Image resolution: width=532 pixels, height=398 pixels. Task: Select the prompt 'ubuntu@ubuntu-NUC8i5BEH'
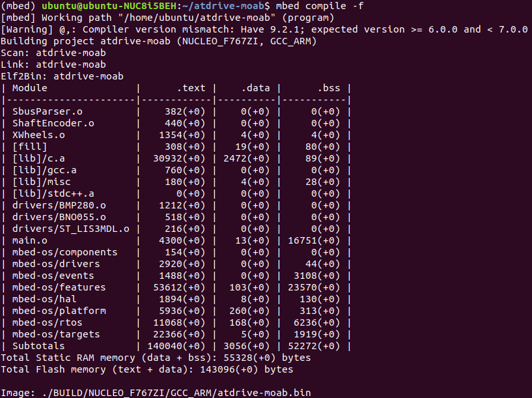pos(109,6)
